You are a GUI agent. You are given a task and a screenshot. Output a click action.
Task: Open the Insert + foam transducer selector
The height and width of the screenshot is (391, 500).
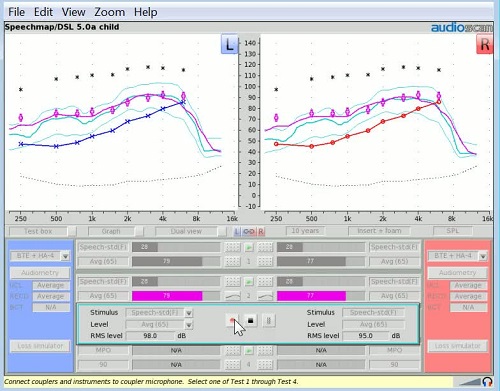point(379,231)
